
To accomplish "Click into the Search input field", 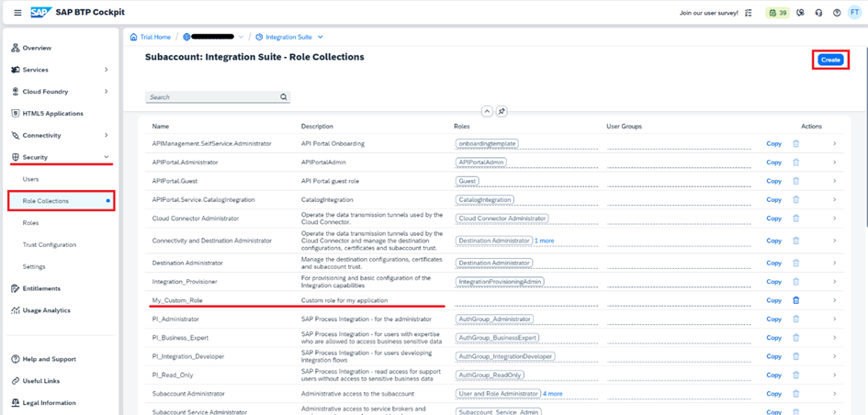I will [x=212, y=96].
